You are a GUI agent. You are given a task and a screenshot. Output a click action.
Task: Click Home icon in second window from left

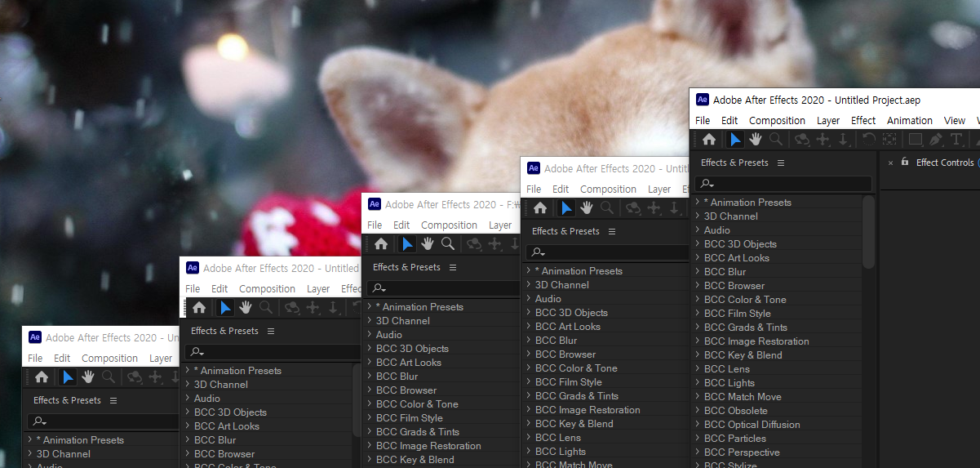[x=199, y=308]
